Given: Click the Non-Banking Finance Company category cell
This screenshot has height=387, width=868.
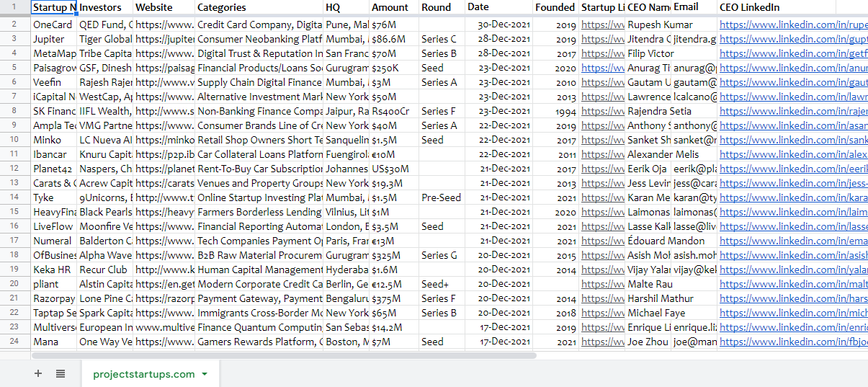Looking at the screenshot, I should [259, 111].
